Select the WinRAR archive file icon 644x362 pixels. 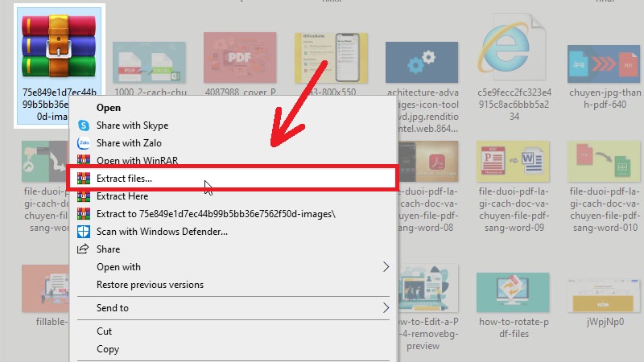[x=59, y=45]
